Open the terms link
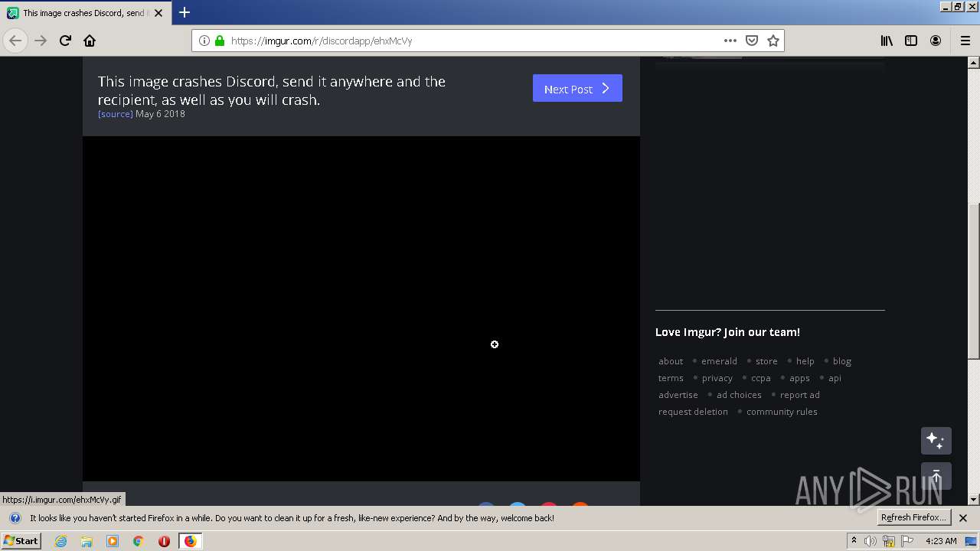The width and height of the screenshot is (980, 551). [671, 378]
